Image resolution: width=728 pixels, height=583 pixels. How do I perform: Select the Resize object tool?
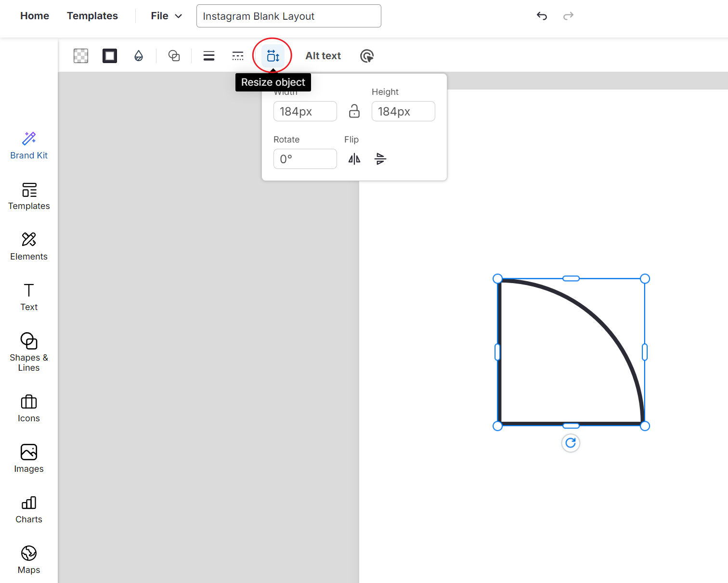pyautogui.click(x=273, y=55)
